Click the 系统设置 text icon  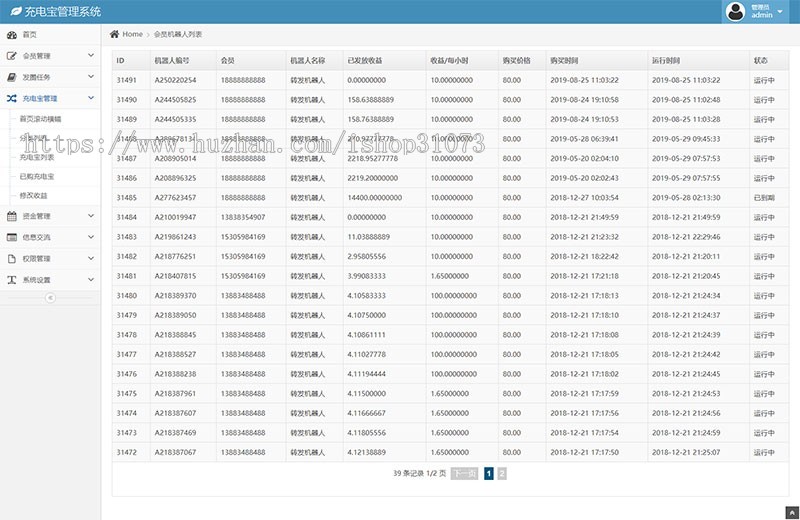point(12,280)
